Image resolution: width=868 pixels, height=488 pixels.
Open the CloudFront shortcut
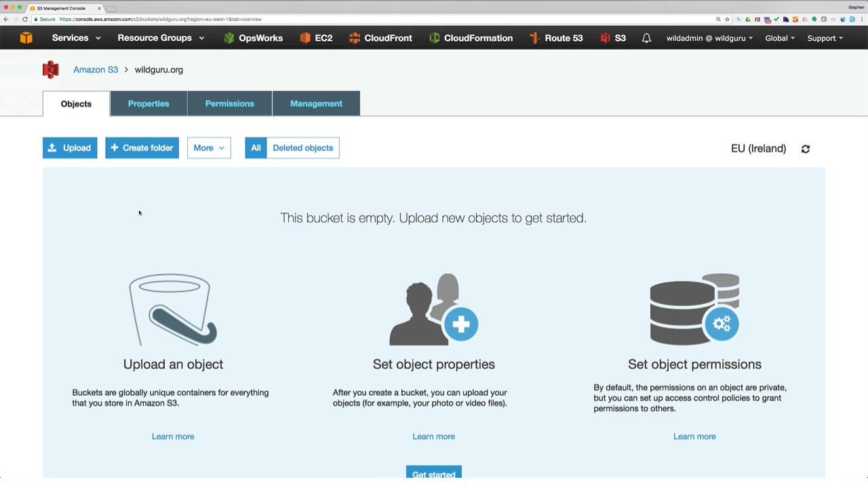tap(380, 38)
